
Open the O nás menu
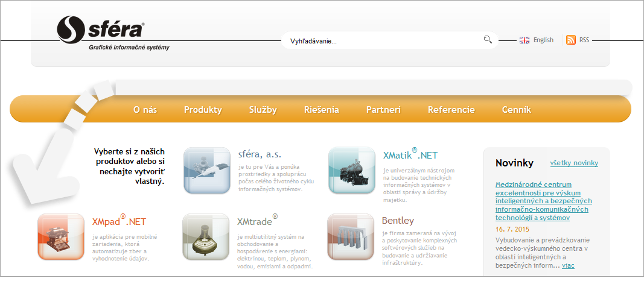(x=145, y=110)
